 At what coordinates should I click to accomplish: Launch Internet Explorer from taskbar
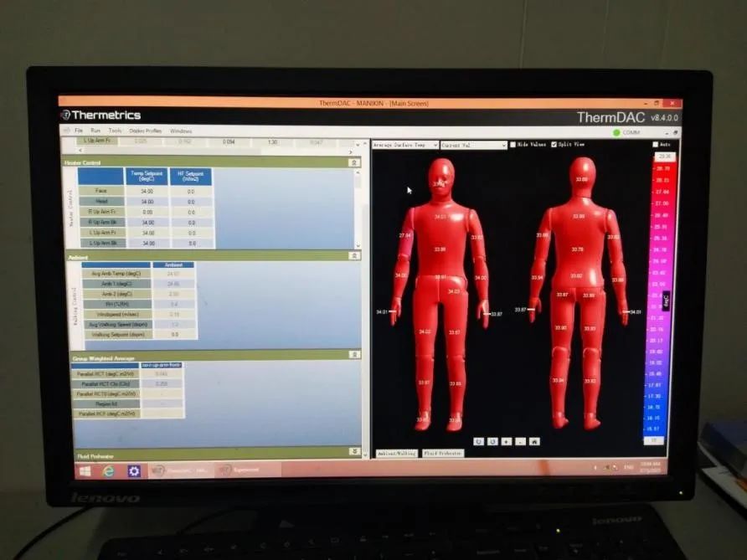(109, 471)
